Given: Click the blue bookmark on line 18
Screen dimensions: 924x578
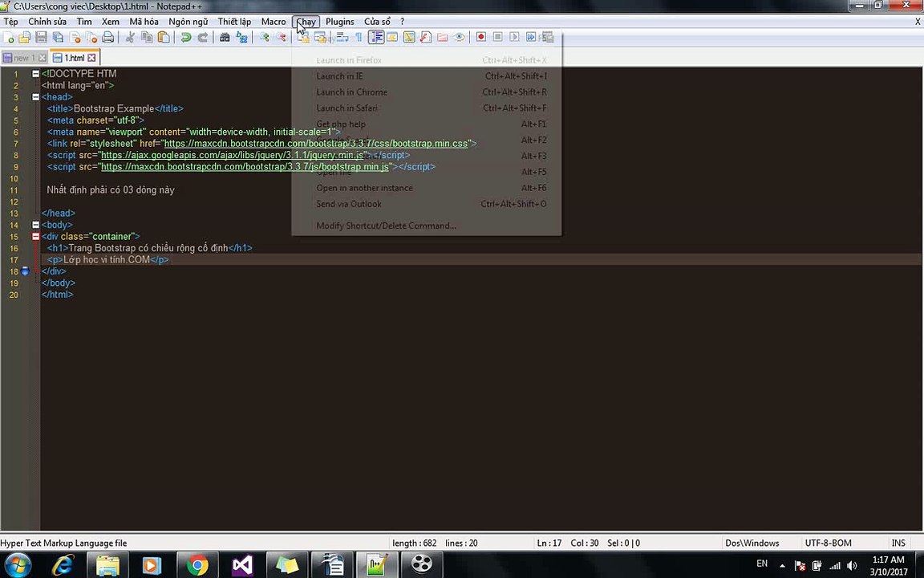Looking at the screenshot, I should pyautogui.click(x=25, y=271).
